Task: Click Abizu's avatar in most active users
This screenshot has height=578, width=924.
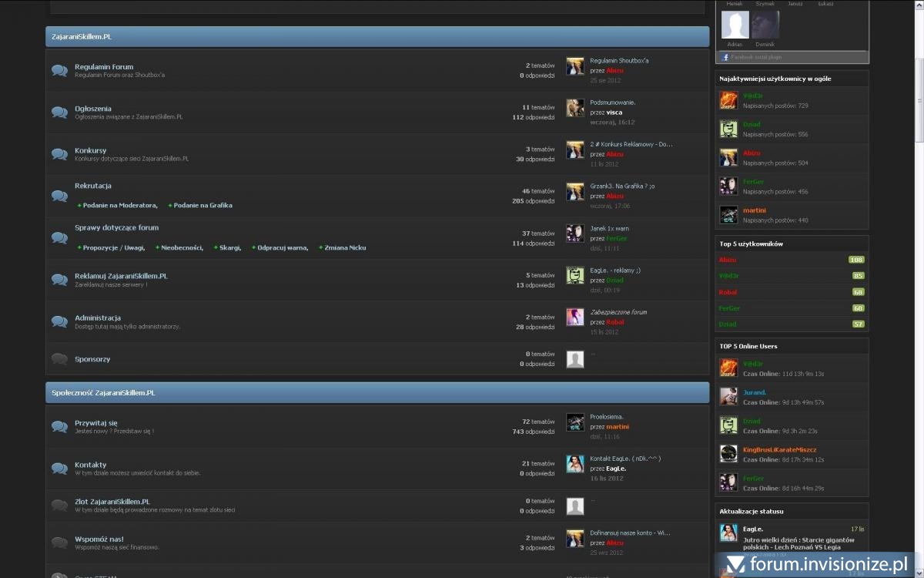Action: [x=728, y=158]
